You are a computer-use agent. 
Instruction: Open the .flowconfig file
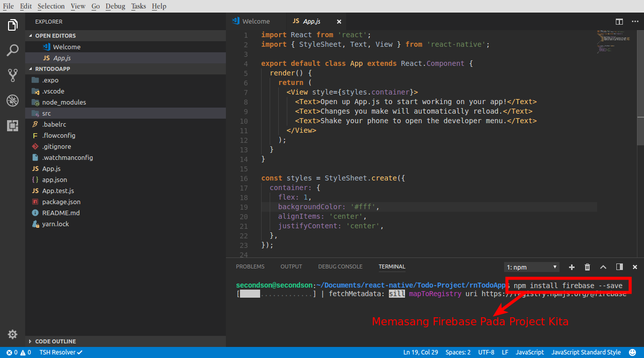point(126,135)
